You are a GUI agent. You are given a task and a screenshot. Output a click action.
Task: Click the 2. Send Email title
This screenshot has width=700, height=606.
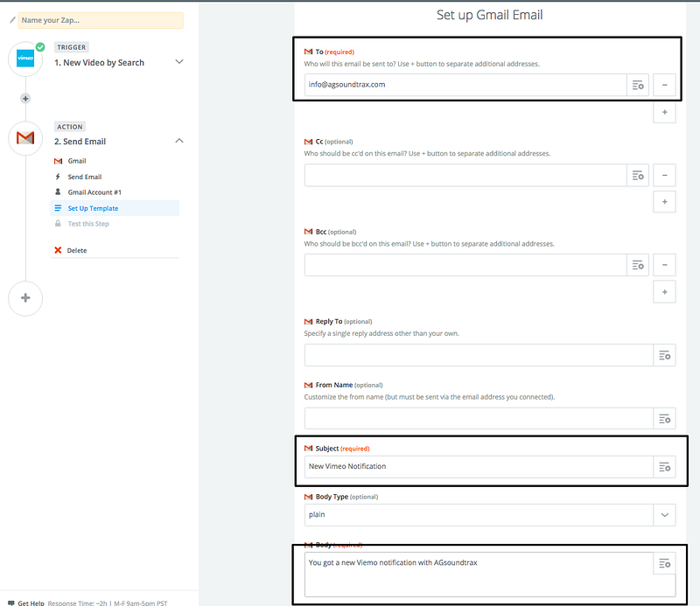click(x=80, y=142)
